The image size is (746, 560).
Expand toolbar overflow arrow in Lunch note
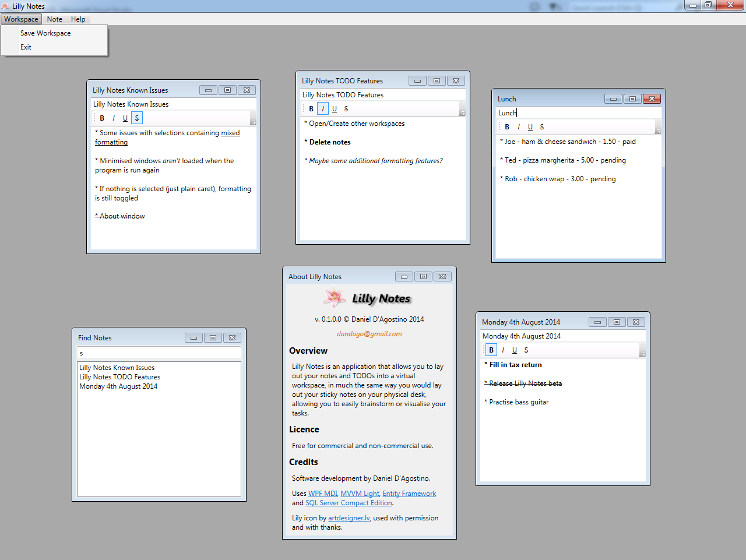coord(658,129)
